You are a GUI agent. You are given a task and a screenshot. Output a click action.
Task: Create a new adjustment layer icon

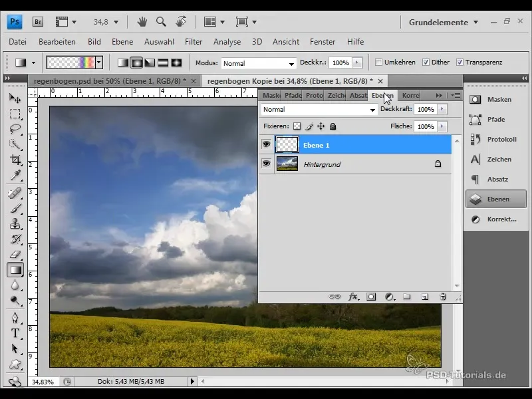point(390,297)
